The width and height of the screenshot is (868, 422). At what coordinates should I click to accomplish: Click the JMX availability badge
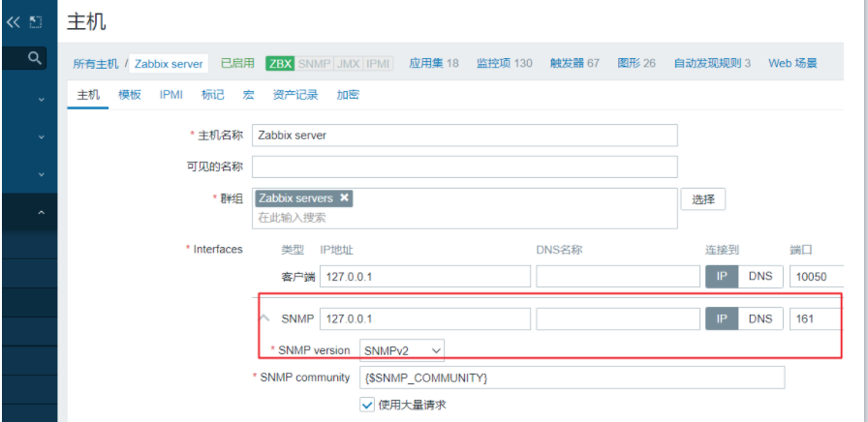348,64
